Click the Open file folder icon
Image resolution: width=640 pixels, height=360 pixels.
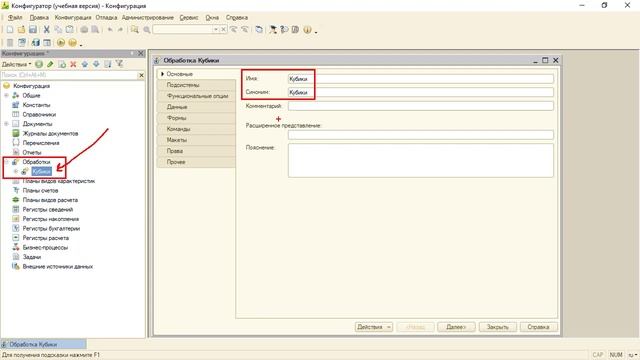pos(22,29)
